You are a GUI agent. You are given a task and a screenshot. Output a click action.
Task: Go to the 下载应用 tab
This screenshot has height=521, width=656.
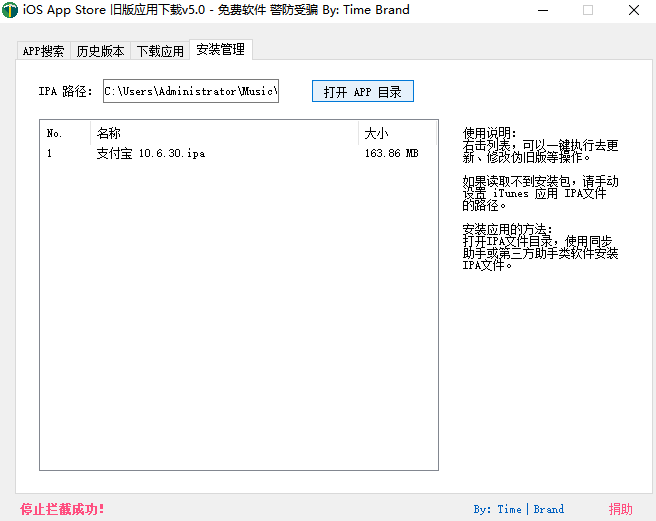160,51
